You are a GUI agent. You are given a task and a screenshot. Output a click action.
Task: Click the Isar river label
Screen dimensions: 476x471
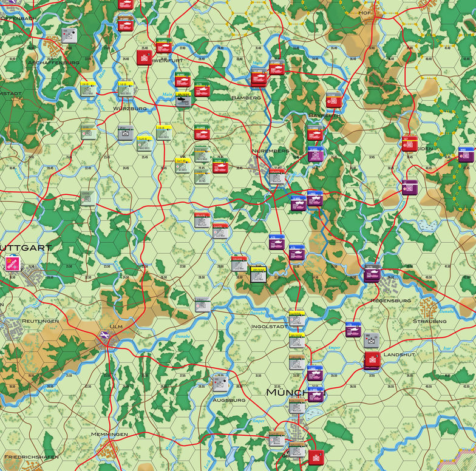coord(447,348)
